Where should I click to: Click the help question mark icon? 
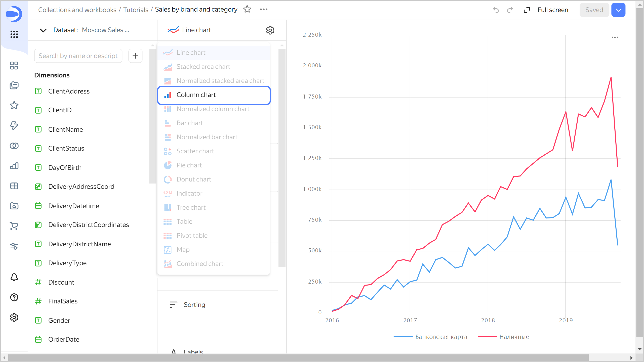[x=14, y=297]
